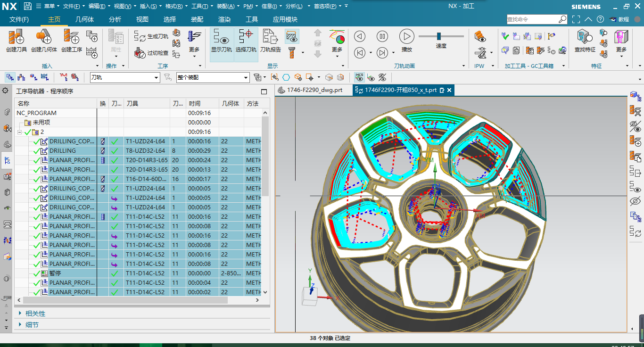Click Gouge Check (过切检查)

coord(151,53)
